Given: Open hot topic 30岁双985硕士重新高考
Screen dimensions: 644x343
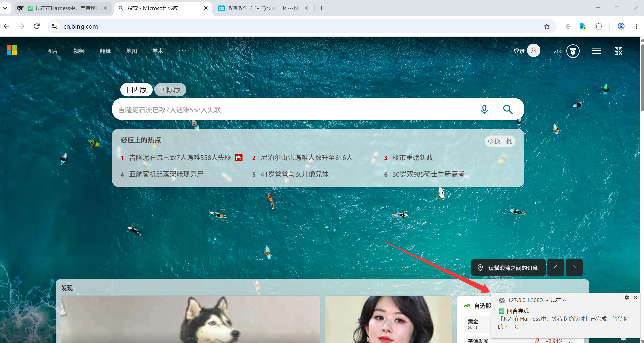Looking at the screenshot, I should [x=428, y=174].
